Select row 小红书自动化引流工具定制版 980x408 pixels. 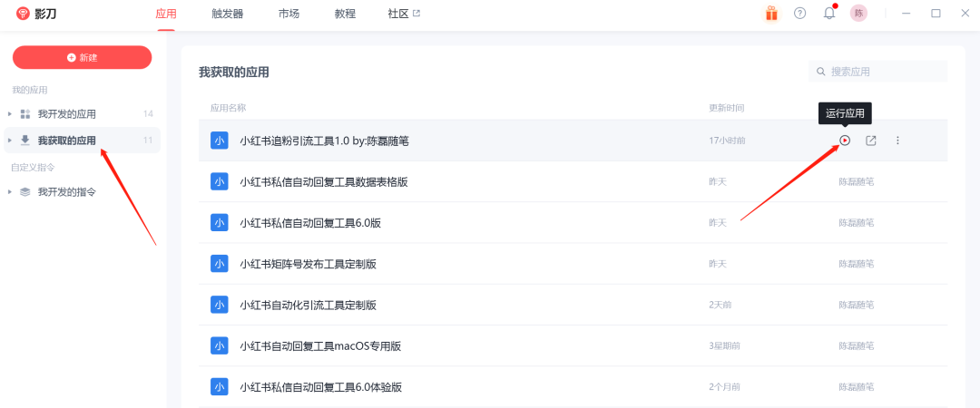click(x=573, y=305)
